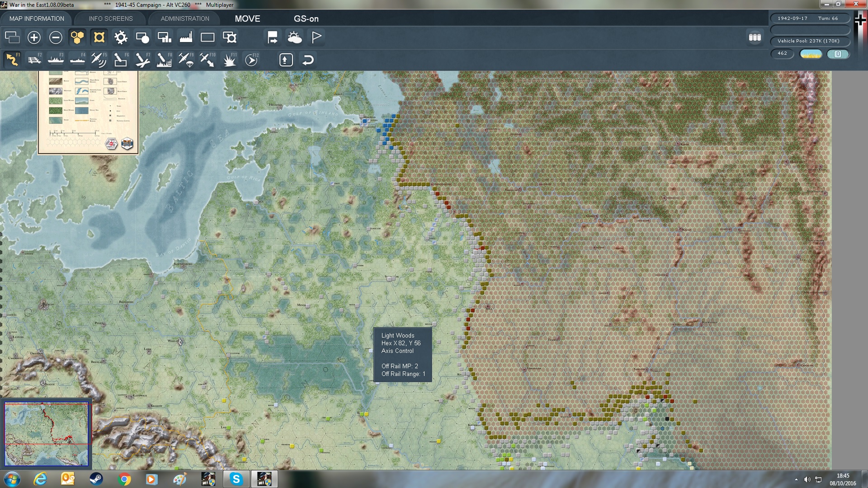Select the F2 rail movement mode
The image size is (868, 488).
click(x=34, y=60)
